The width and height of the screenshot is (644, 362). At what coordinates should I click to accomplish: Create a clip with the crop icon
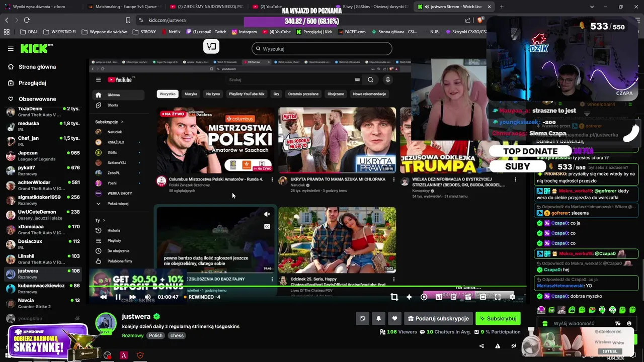[x=394, y=297]
